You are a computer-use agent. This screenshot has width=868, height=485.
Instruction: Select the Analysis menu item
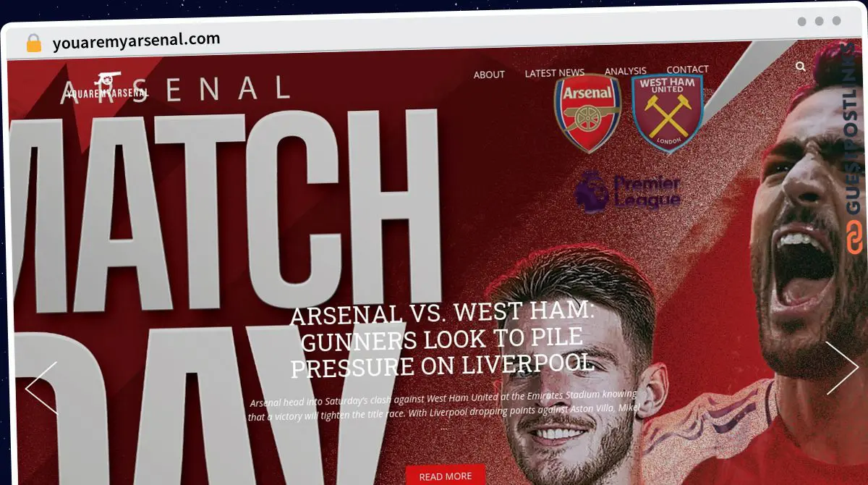(626, 71)
